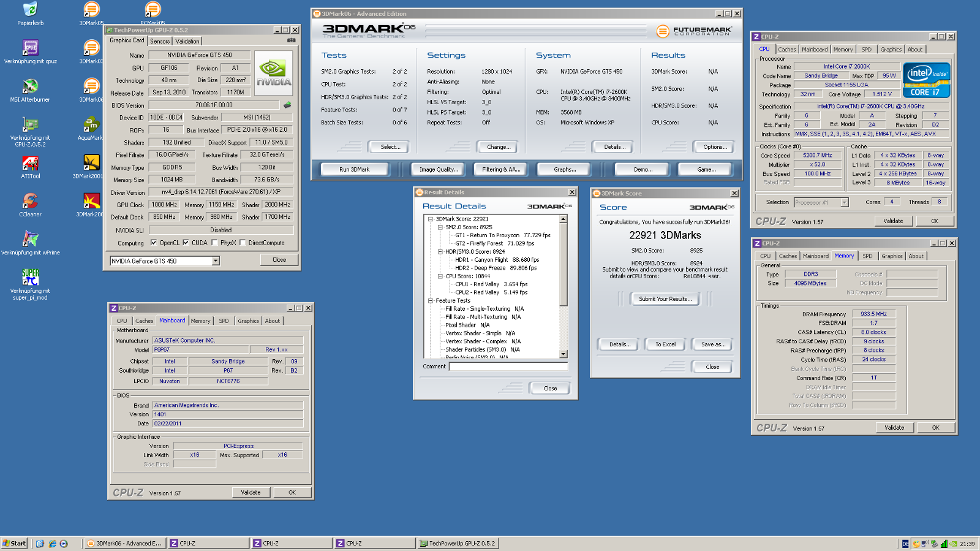Click GPU-Z camera screenshot icon
980x551 pixels.
(292, 40)
